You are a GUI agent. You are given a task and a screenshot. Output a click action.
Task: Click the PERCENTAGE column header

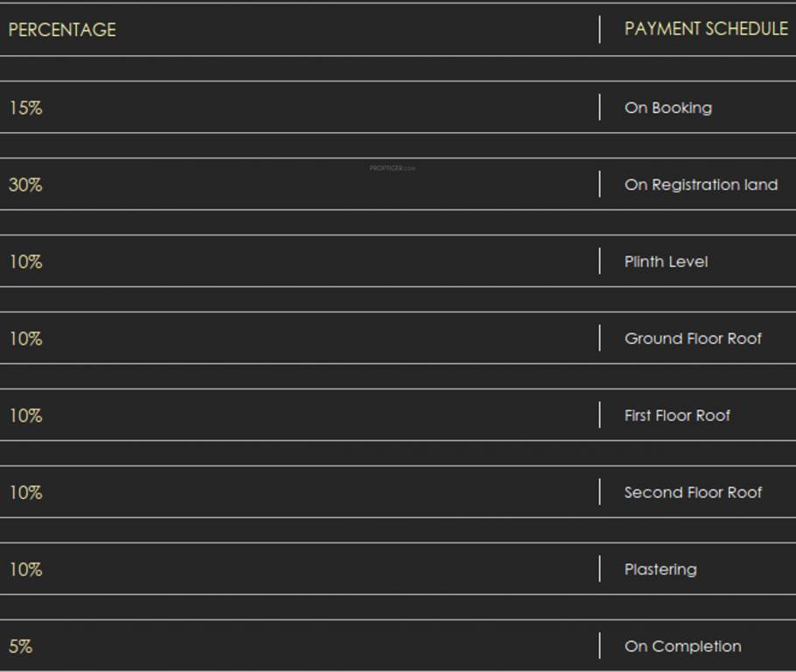(x=61, y=29)
